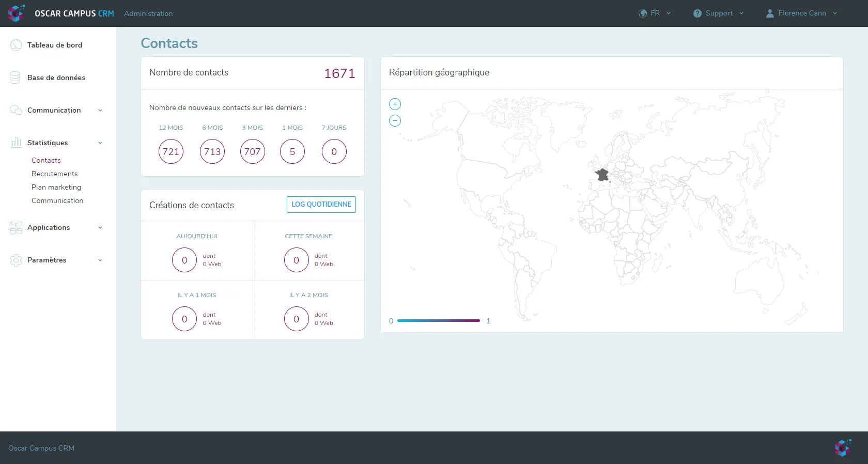Click the Administration link in header
The width and height of the screenshot is (868, 464).
148,14
